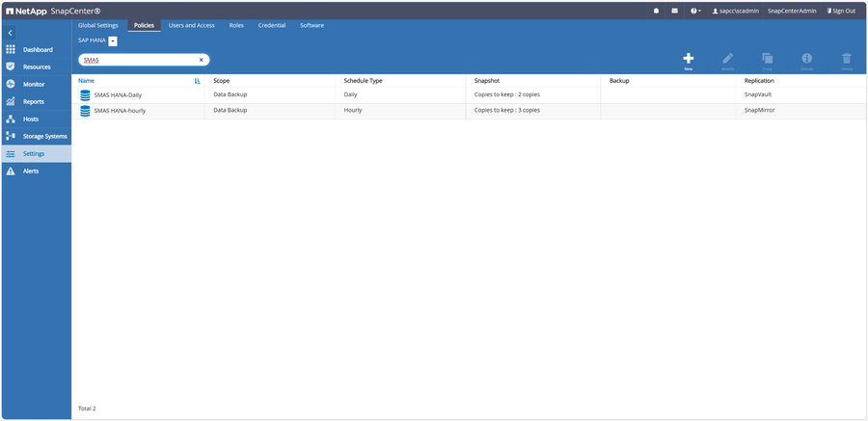This screenshot has height=421, width=868.
Task: Switch to the Global Settings tab
Action: [x=98, y=25]
